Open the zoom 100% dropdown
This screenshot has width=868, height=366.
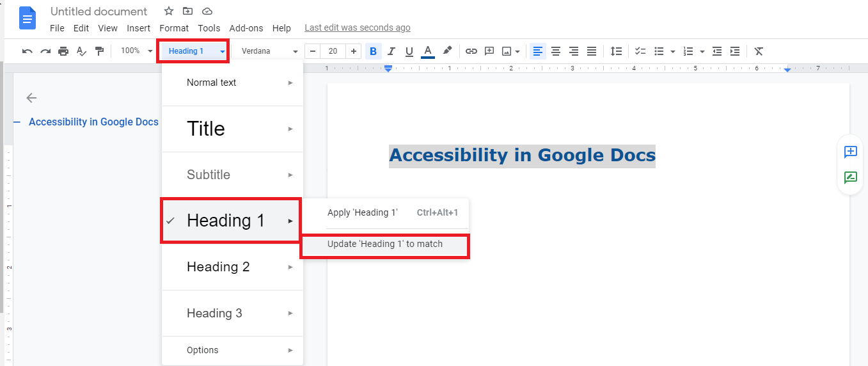click(136, 51)
